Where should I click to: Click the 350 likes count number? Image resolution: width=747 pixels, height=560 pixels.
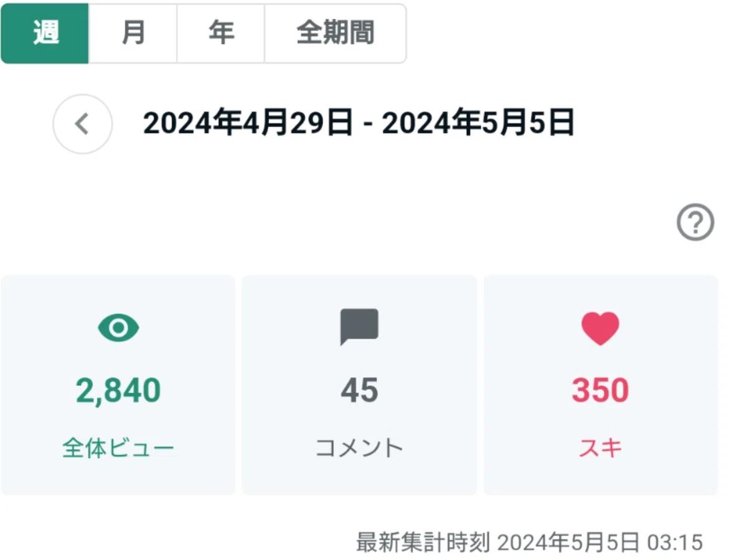601,391
